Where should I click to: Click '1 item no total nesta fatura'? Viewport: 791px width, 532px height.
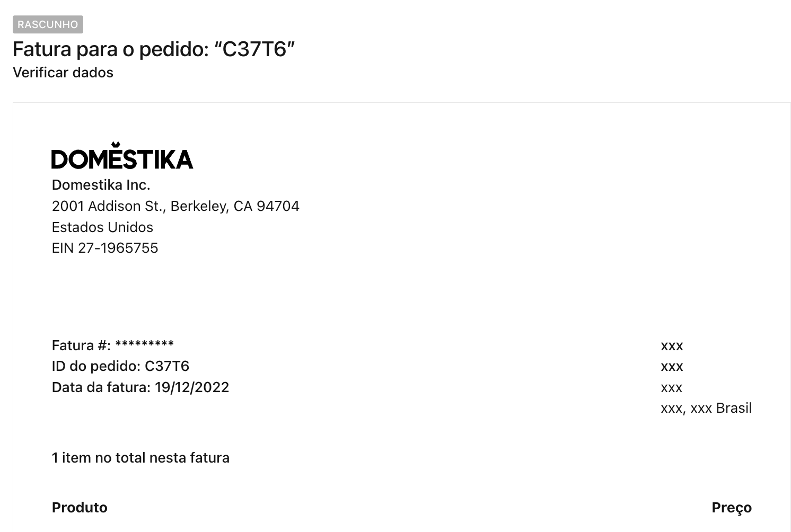[140, 458]
